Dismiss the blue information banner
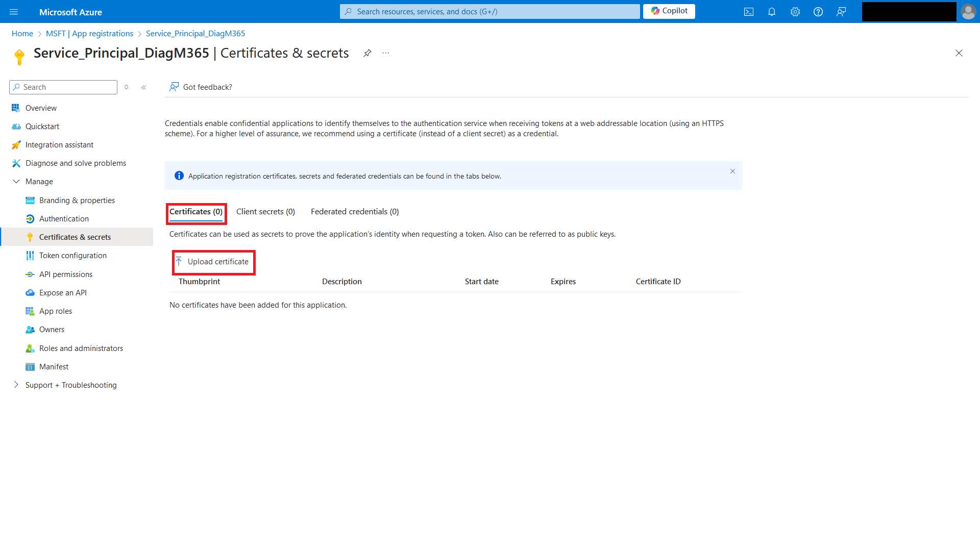 tap(732, 171)
